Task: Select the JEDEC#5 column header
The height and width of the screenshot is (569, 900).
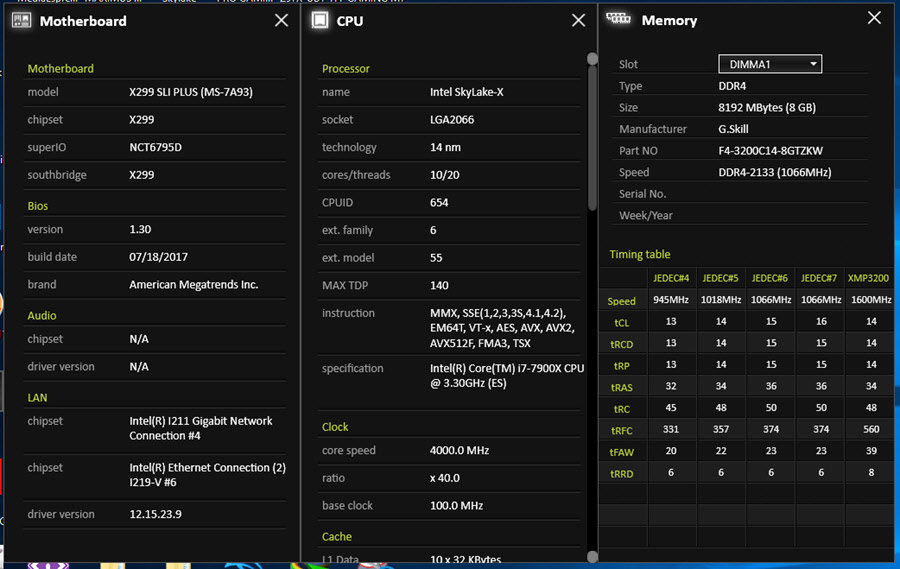Action: tap(721, 278)
